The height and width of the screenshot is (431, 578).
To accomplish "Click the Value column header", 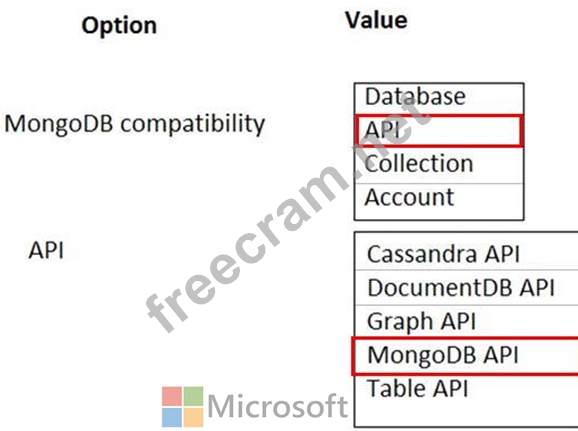I will 376,20.
